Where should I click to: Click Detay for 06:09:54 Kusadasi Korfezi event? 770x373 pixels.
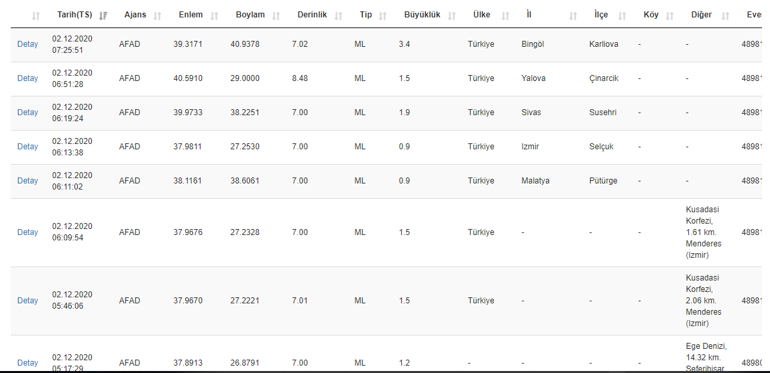point(28,232)
